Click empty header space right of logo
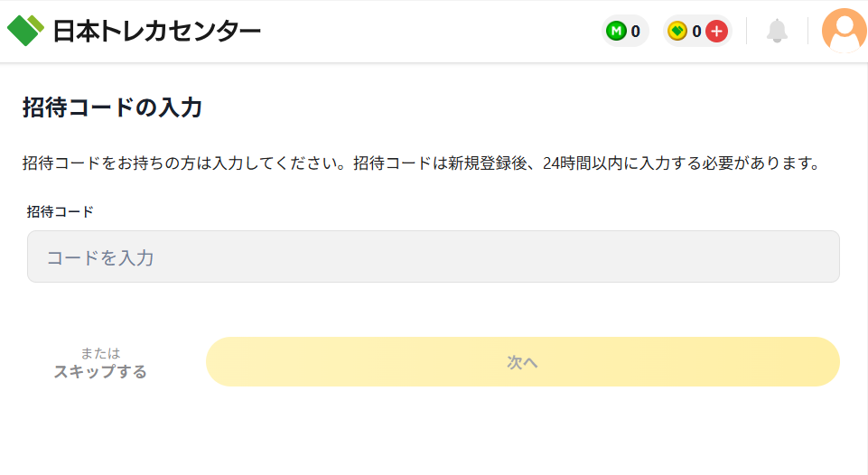868x475 pixels. [425, 32]
